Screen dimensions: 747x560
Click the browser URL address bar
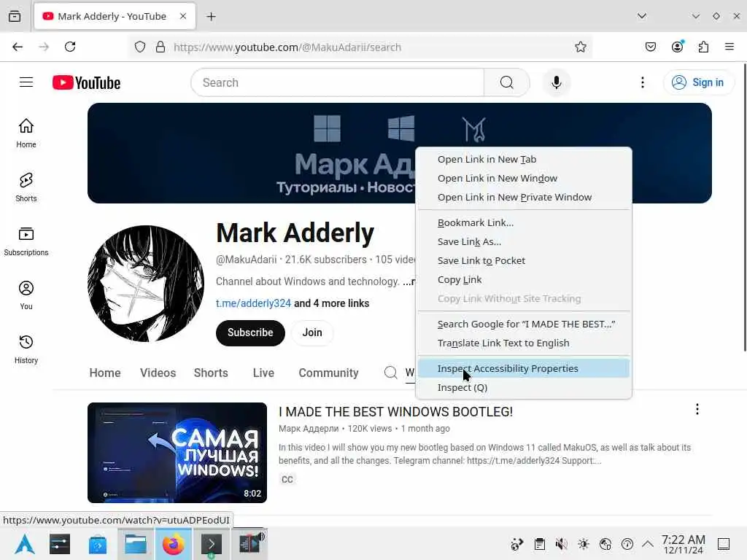point(360,47)
